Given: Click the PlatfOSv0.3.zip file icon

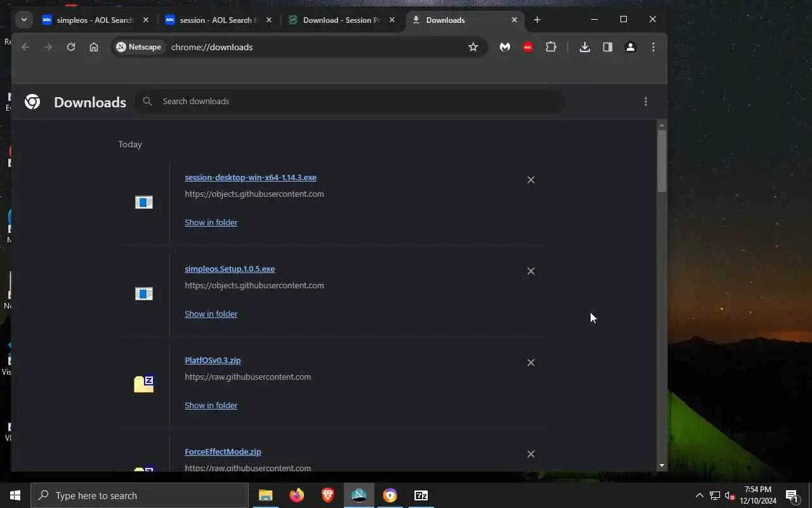Looking at the screenshot, I should (144, 384).
